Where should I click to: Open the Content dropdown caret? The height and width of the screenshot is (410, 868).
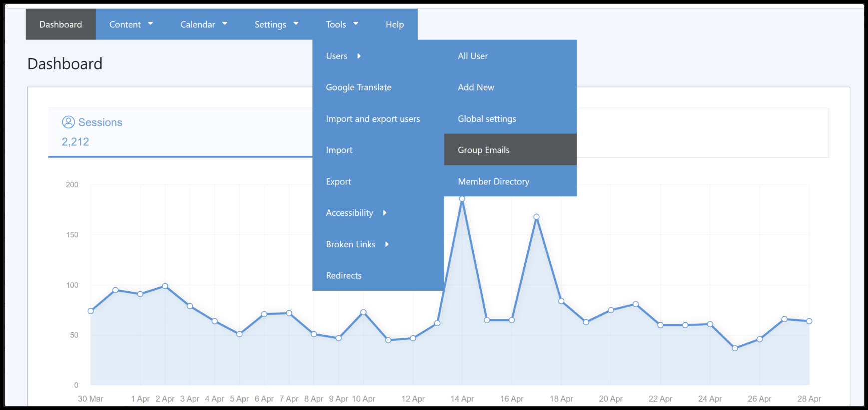point(150,24)
